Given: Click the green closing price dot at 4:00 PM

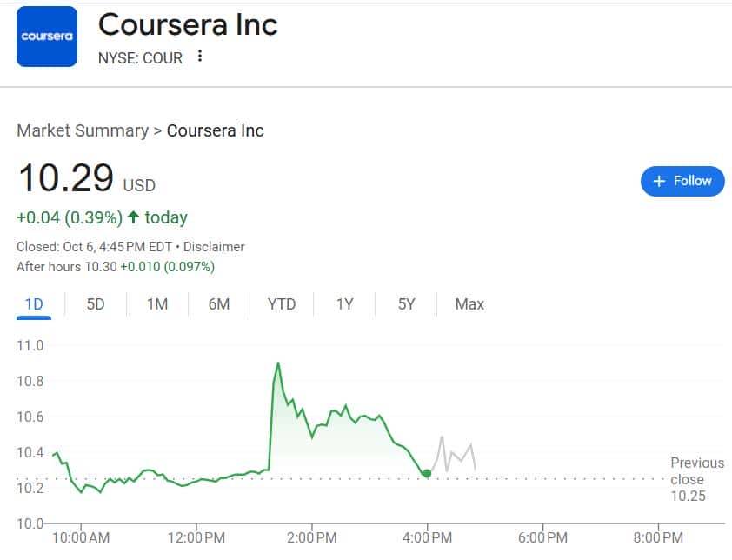Looking at the screenshot, I should (x=427, y=473).
